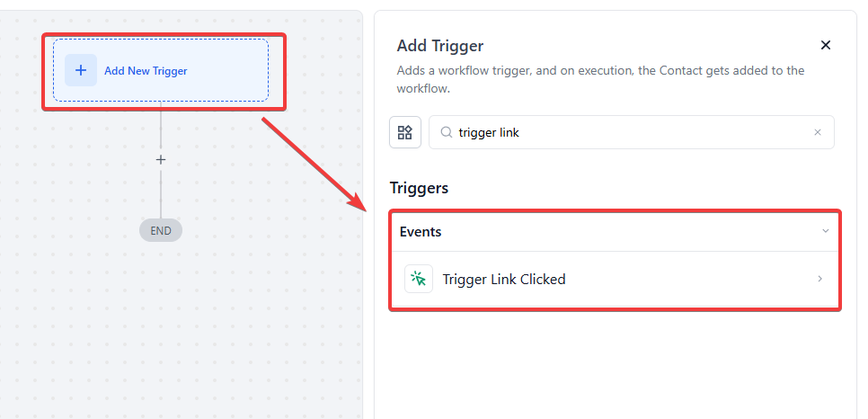Click the Events group header label
The width and height of the screenshot is (868, 419).
pyautogui.click(x=421, y=231)
